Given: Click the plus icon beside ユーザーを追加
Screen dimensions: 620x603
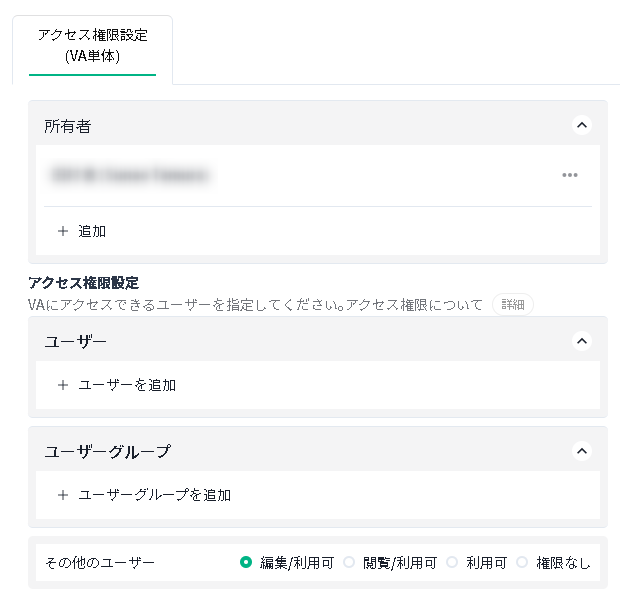Looking at the screenshot, I should pyautogui.click(x=63, y=385).
